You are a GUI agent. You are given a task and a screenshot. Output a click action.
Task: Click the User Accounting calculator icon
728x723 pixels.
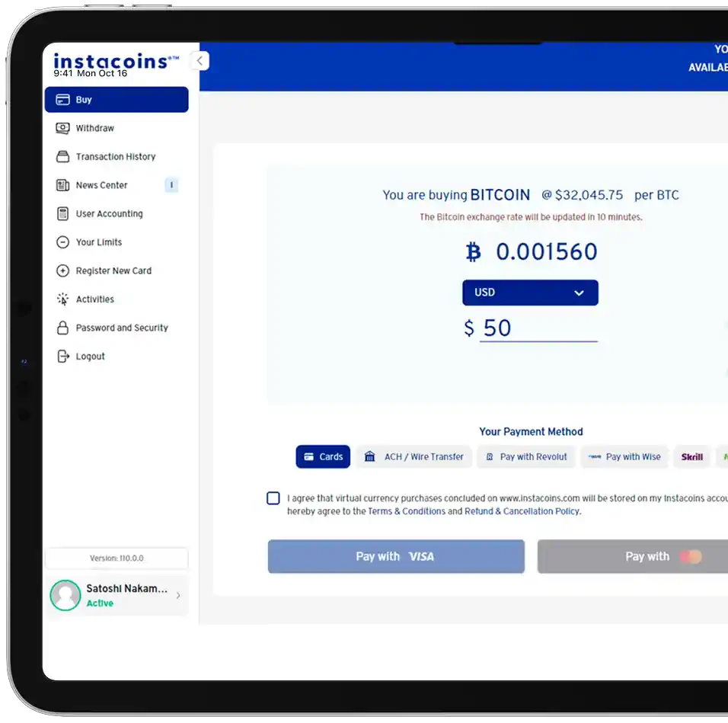62,214
